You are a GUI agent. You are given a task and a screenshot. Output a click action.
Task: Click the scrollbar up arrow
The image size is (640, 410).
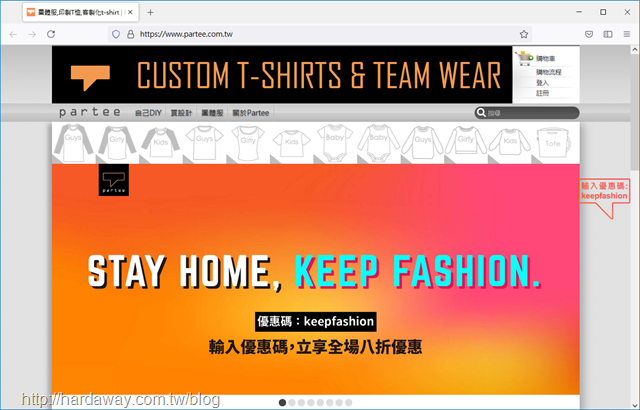[x=635, y=50]
